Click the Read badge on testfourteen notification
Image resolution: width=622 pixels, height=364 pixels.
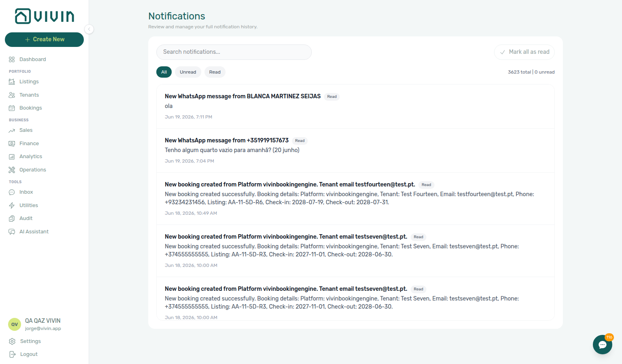(426, 185)
